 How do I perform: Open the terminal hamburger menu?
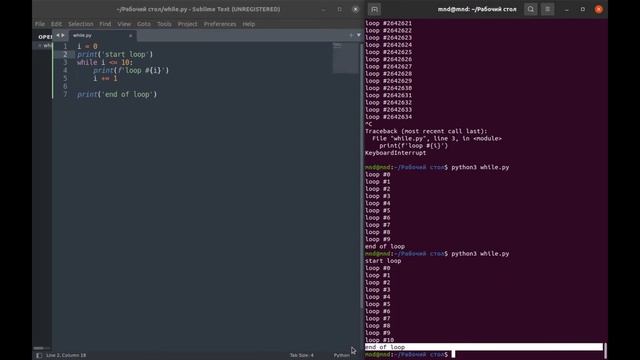(548, 9)
